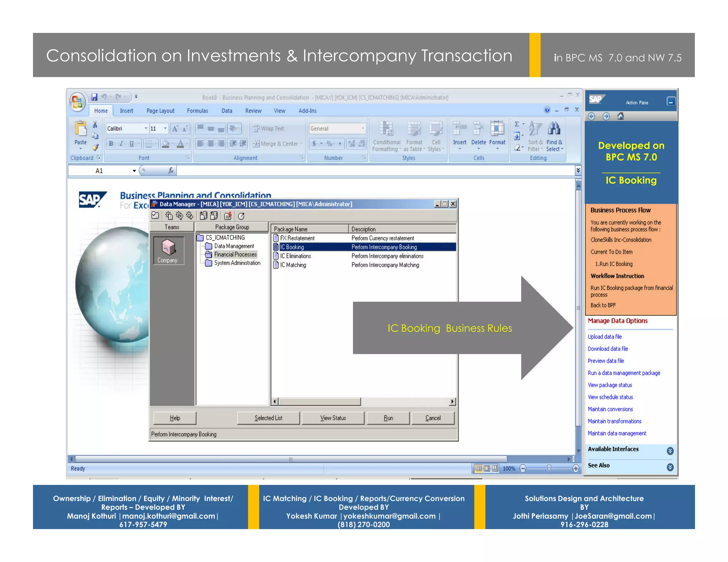This screenshot has height=562, width=728.
Task: Click the formula bar input field
Action: (x=375, y=171)
